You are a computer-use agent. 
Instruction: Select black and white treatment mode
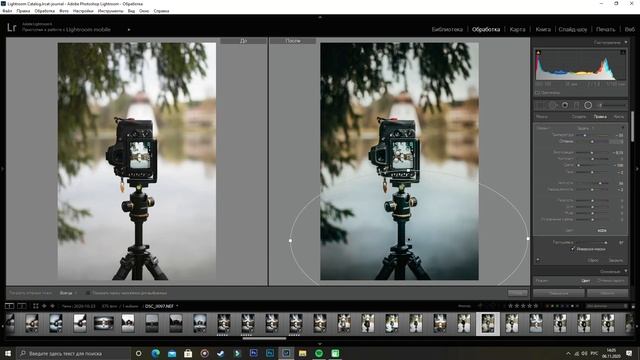coord(611,281)
